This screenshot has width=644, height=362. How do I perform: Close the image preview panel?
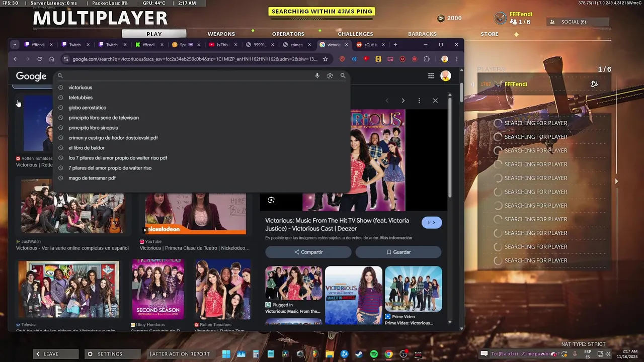pos(435,101)
